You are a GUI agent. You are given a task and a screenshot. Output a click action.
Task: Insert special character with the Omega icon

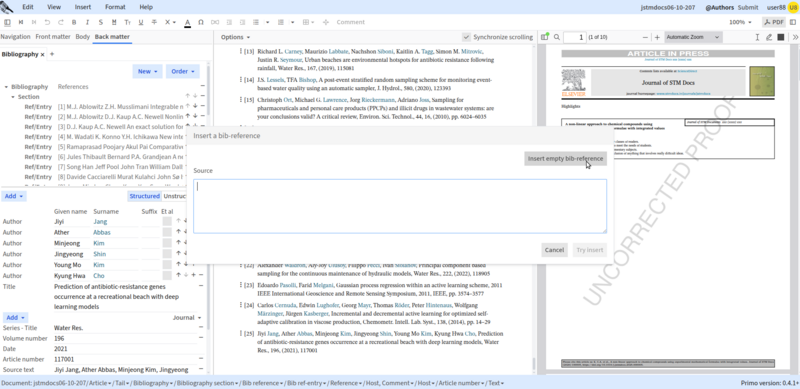click(201, 22)
